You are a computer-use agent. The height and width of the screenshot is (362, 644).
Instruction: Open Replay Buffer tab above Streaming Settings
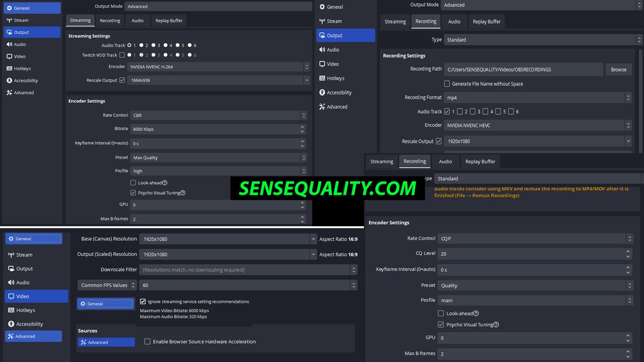tap(169, 20)
